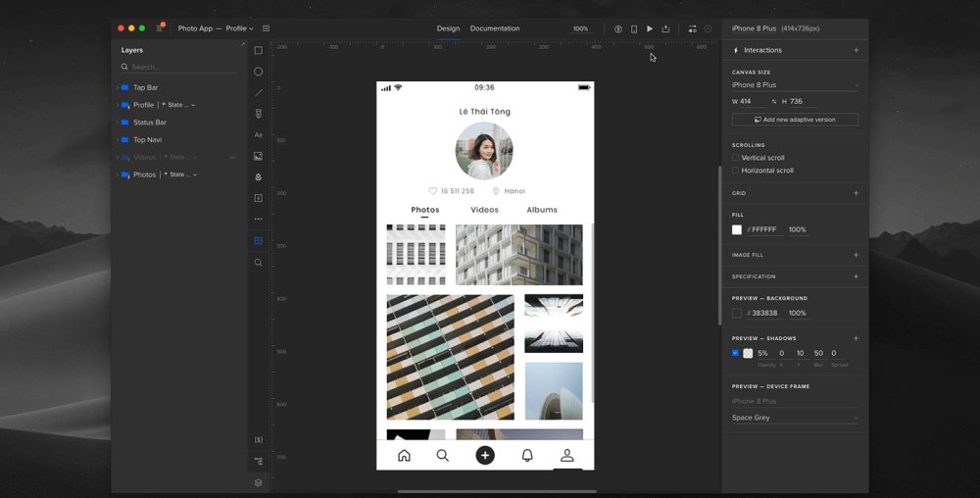Click the Layers stack icon at toolbar bottom
The width and height of the screenshot is (980, 498).
pyautogui.click(x=258, y=482)
